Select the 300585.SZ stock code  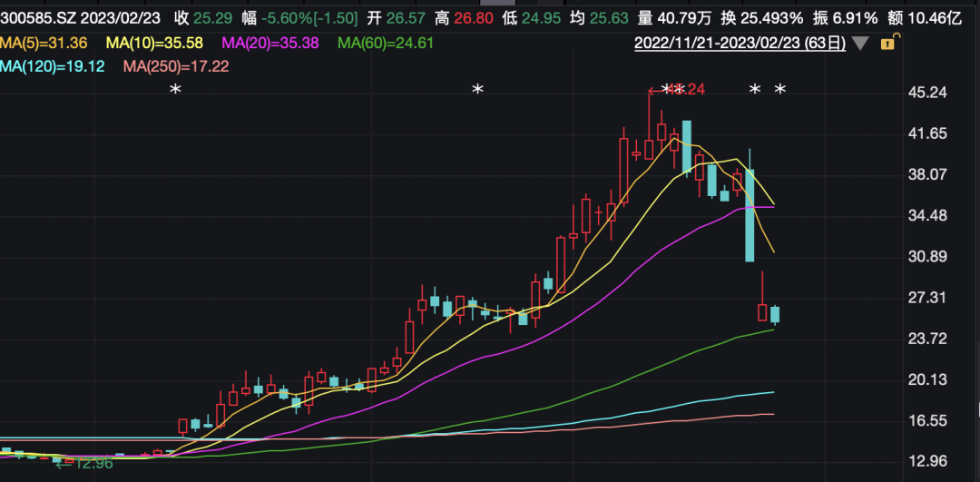pos(34,18)
